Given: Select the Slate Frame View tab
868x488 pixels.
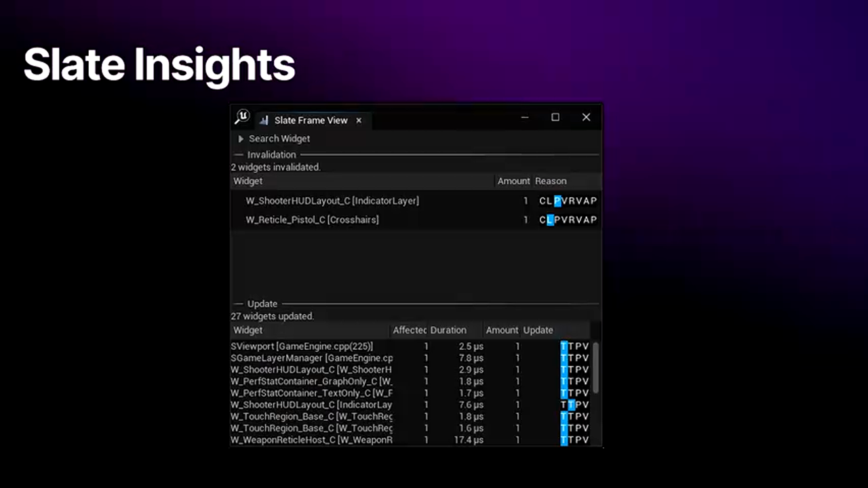Looking at the screenshot, I should click(311, 121).
